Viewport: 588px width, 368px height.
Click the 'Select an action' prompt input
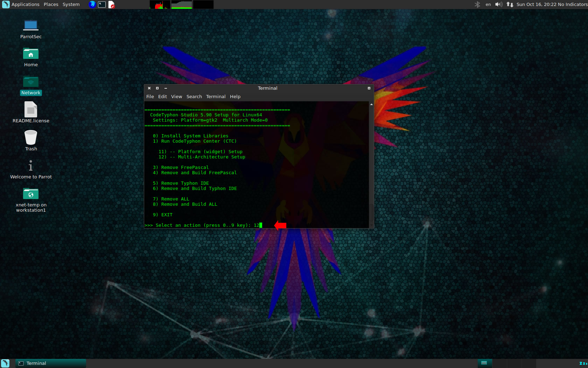click(x=203, y=225)
